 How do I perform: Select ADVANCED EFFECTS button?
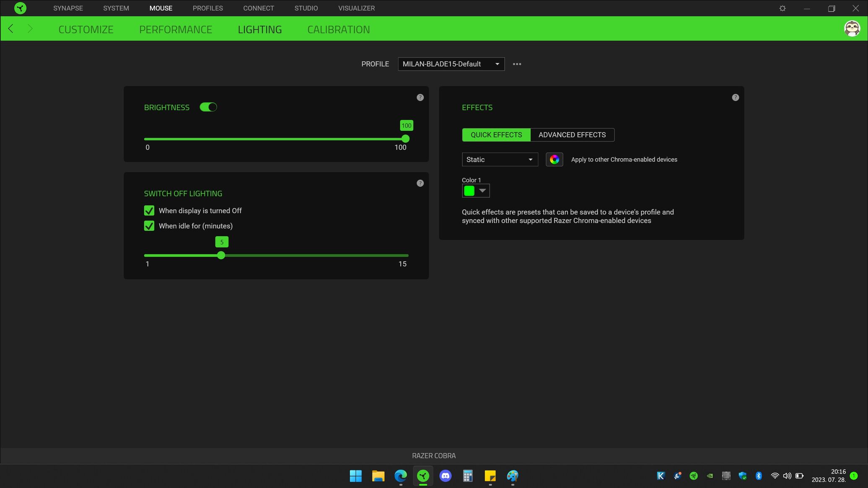tap(572, 135)
